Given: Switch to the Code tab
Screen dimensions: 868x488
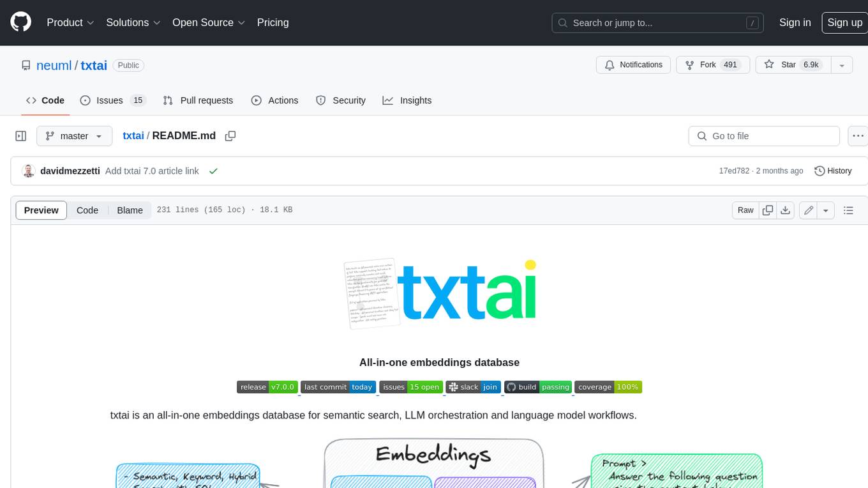Looking at the screenshot, I should pyautogui.click(x=45, y=100).
